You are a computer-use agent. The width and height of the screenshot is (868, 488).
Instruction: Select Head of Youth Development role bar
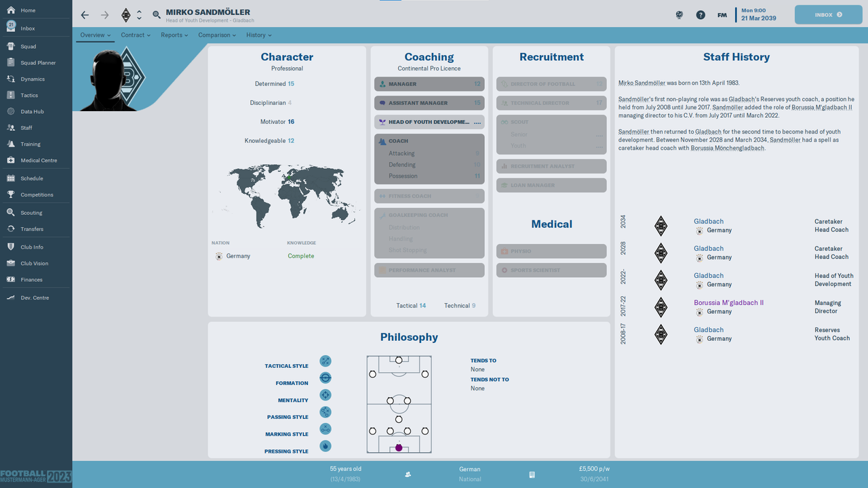[429, 122]
